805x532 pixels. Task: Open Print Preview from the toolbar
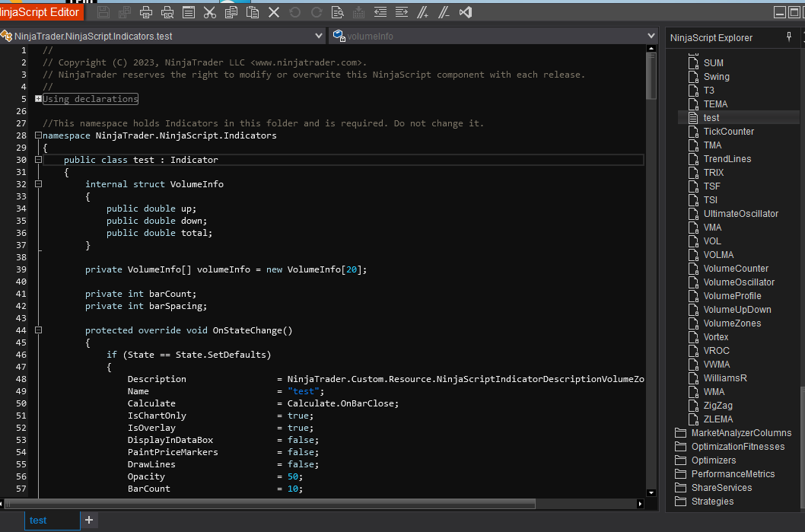pyautogui.click(x=167, y=12)
